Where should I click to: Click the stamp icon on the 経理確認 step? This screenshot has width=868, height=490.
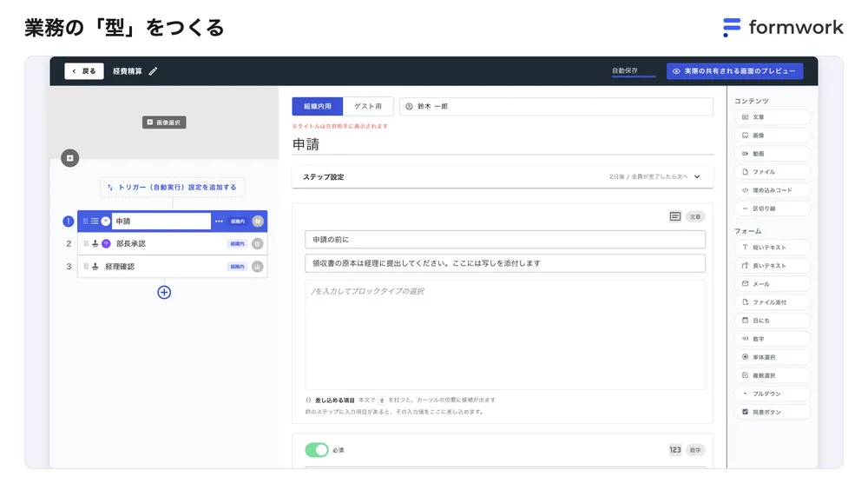tap(95, 267)
